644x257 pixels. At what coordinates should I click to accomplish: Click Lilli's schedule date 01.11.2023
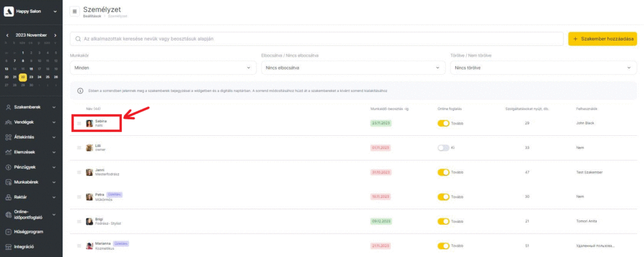(x=381, y=148)
